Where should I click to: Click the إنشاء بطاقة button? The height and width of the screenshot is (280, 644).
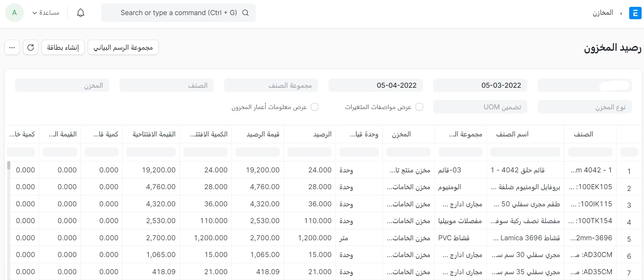click(x=63, y=47)
